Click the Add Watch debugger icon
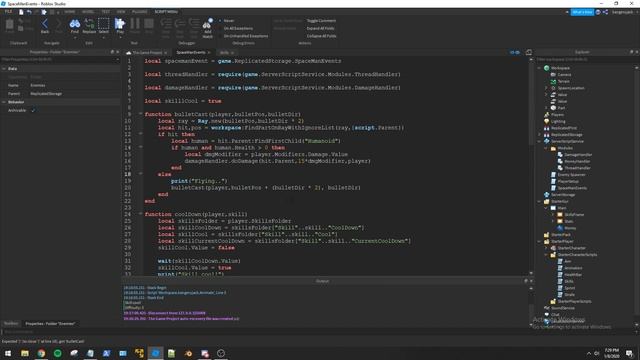Screen dimensions: 640x360 [x=208, y=24]
